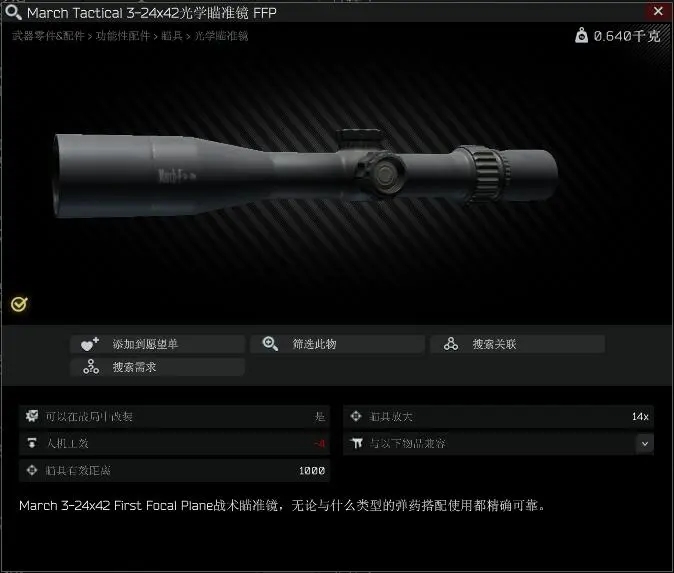
Task: Close the March Tactical inspect window
Action: click(x=658, y=11)
